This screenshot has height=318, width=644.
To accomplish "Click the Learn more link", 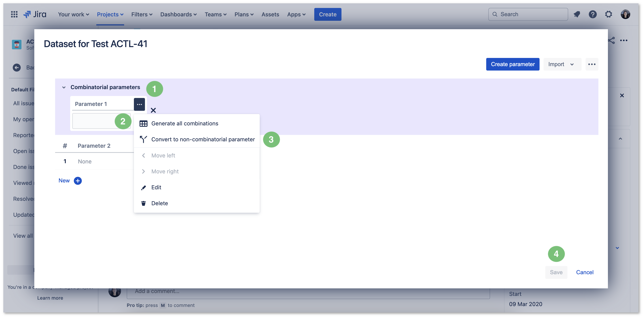I will [x=50, y=298].
